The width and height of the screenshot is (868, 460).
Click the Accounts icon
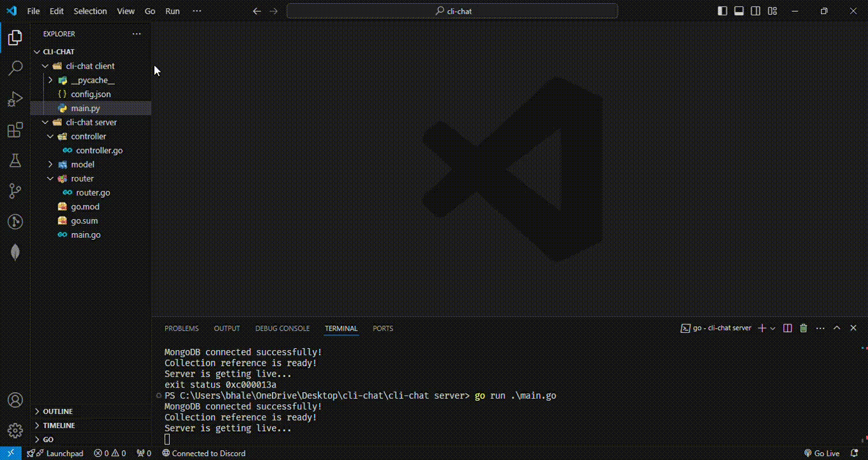(x=15, y=401)
